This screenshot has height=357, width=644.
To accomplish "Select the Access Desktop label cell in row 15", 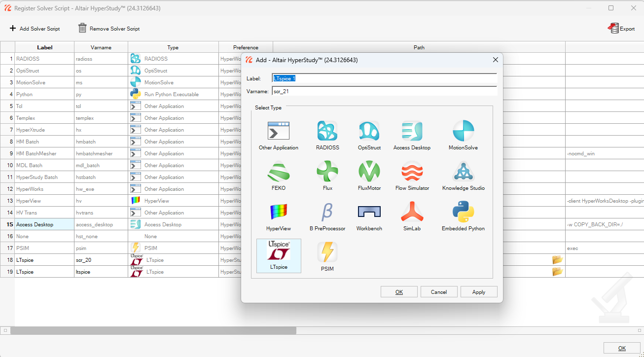I will pos(45,224).
